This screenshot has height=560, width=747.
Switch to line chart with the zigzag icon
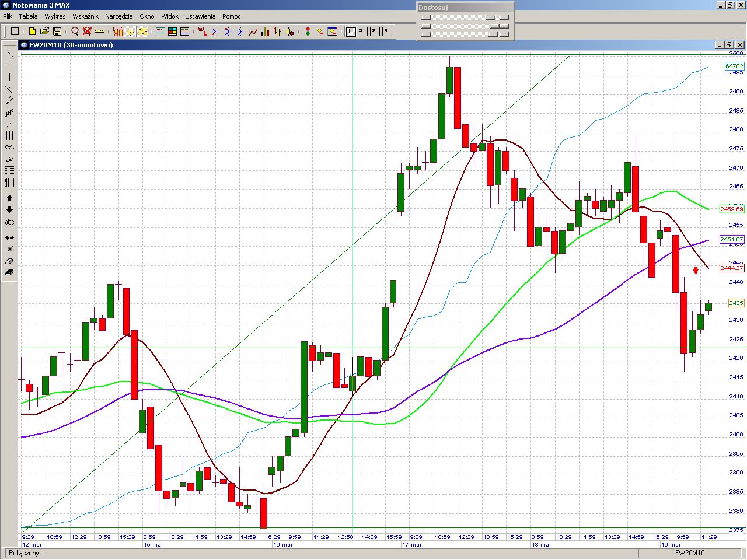pos(253,32)
